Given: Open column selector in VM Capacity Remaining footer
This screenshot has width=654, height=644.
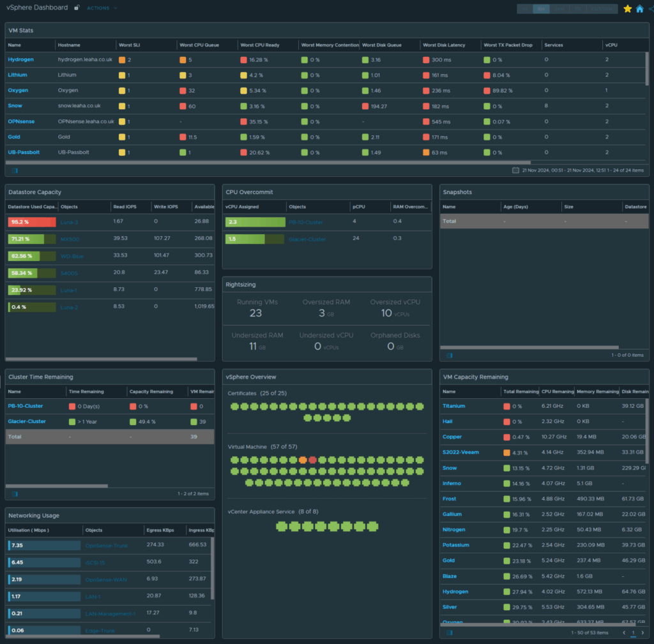Looking at the screenshot, I should 449,633.
